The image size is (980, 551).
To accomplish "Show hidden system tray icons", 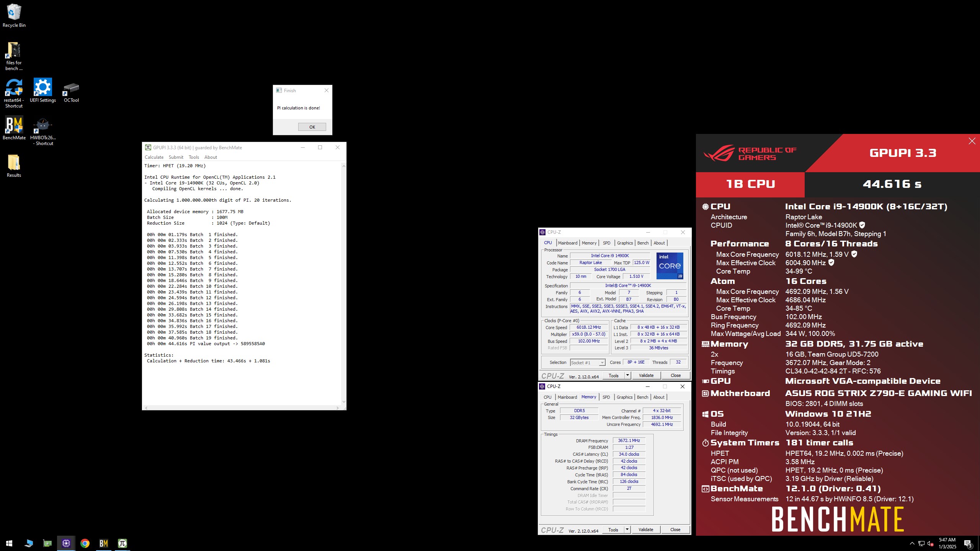I will coord(912,543).
